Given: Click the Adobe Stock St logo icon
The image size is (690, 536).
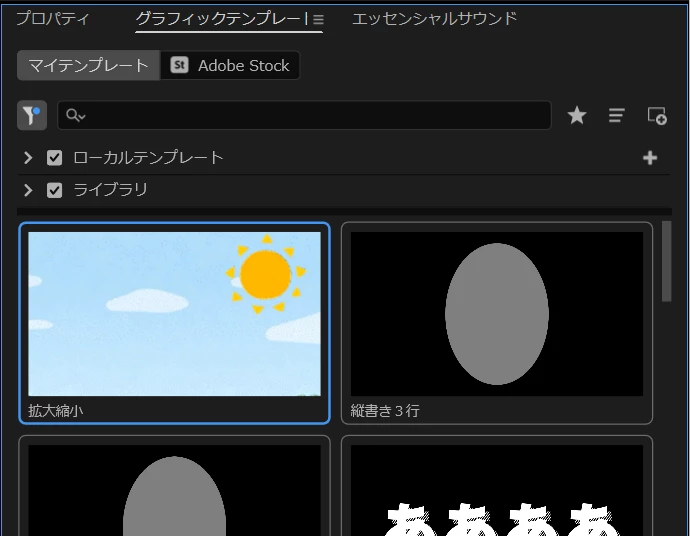Looking at the screenshot, I should (x=180, y=65).
